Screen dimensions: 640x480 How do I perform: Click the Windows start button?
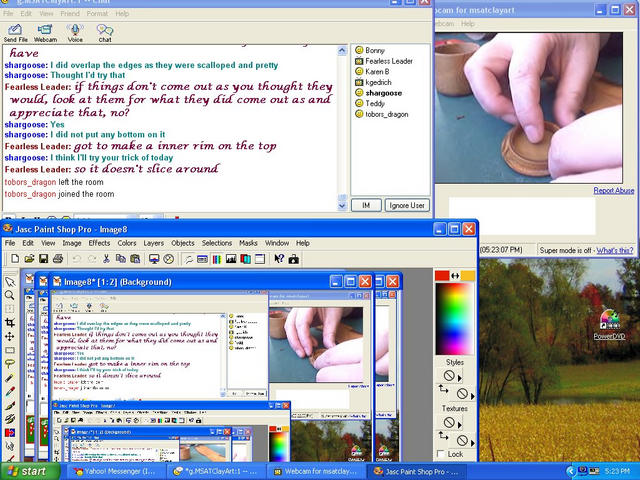click(x=29, y=471)
